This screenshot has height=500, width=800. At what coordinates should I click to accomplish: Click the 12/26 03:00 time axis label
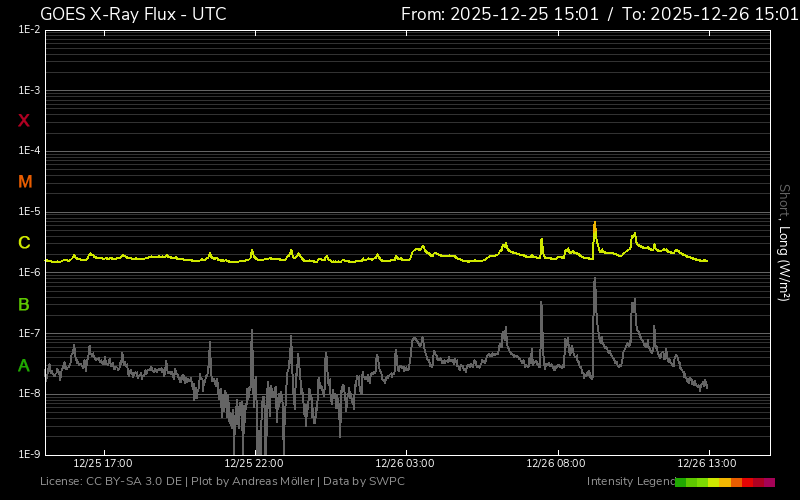click(404, 463)
